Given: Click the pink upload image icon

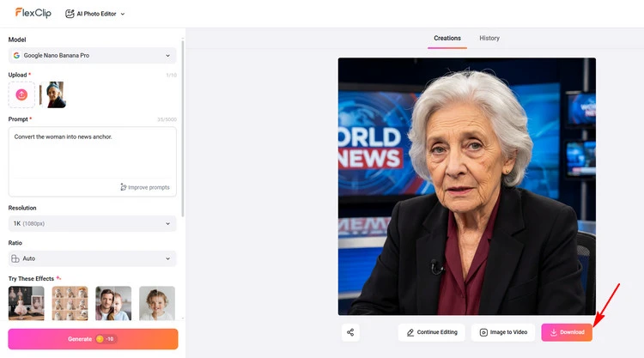Looking at the screenshot, I should coord(22,94).
